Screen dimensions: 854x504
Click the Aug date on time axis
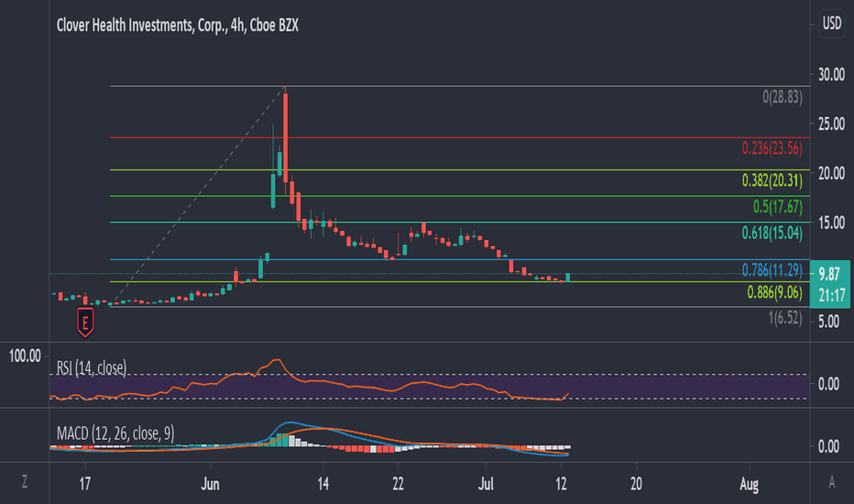coord(750,484)
